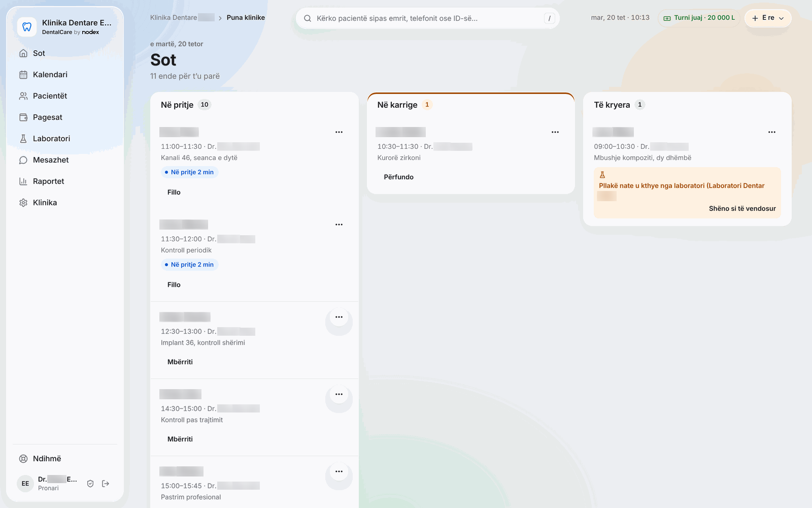Screen dimensions: 812x508
Task: Click Përfundo for Kurorë zirkoni
Action: click(399, 177)
